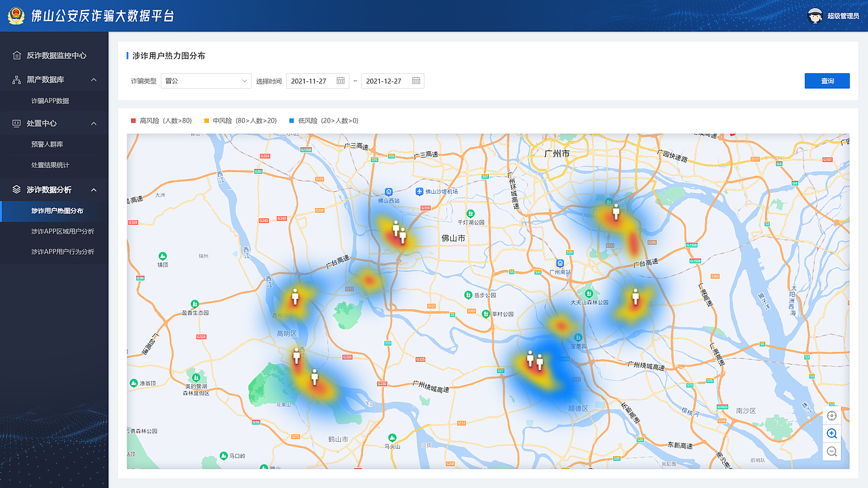
Task: Click the blue 查询 button
Action: (x=827, y=81)
